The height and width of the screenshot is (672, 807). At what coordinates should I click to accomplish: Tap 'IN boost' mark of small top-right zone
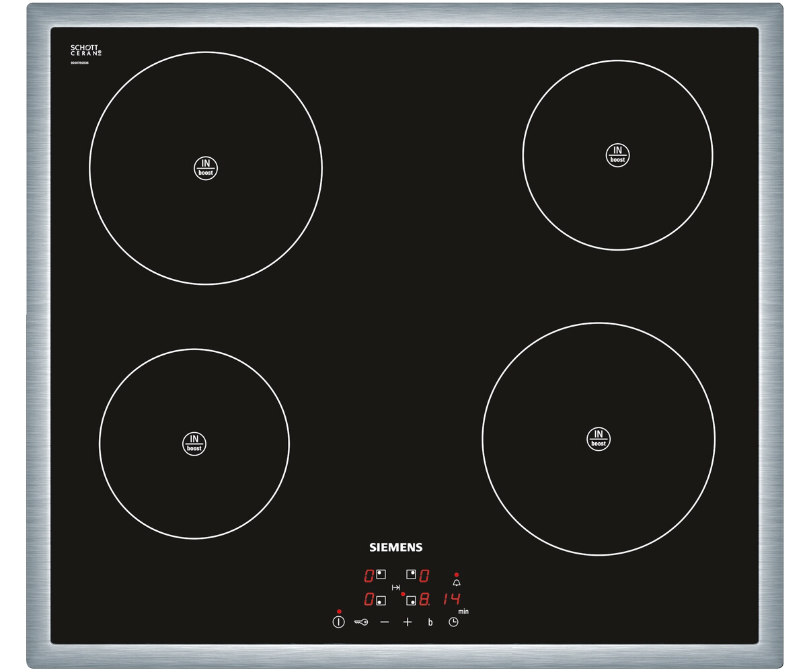click(617, 155)
